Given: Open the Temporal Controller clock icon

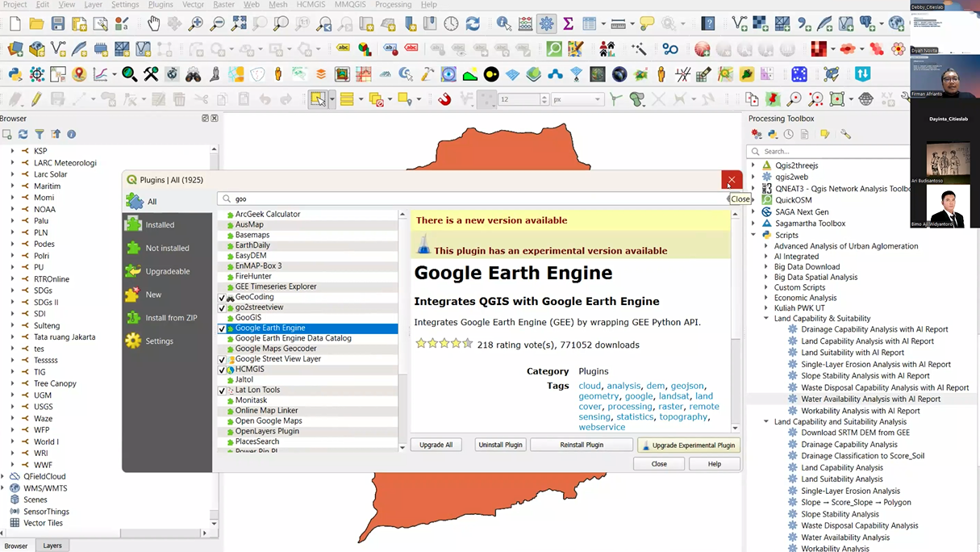Looking at the screenshot, I should (x=451, y=24).
